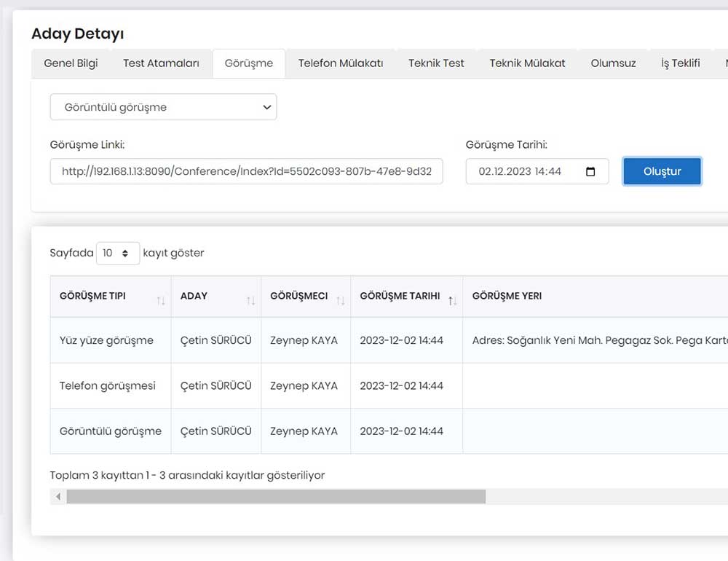
Task: Click the Toplam 3 kayıttan summary text
Action: (x=187, y=475)
